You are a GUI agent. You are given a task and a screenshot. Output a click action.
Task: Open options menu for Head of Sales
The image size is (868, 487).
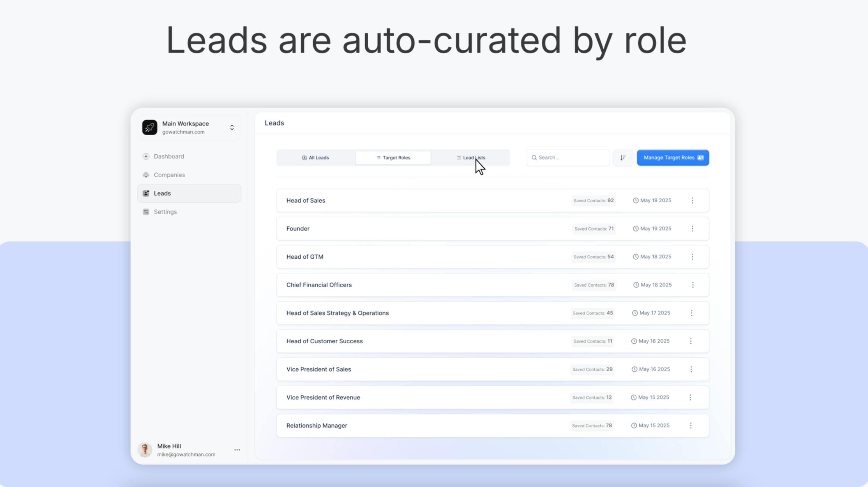[x=692, y=201]
